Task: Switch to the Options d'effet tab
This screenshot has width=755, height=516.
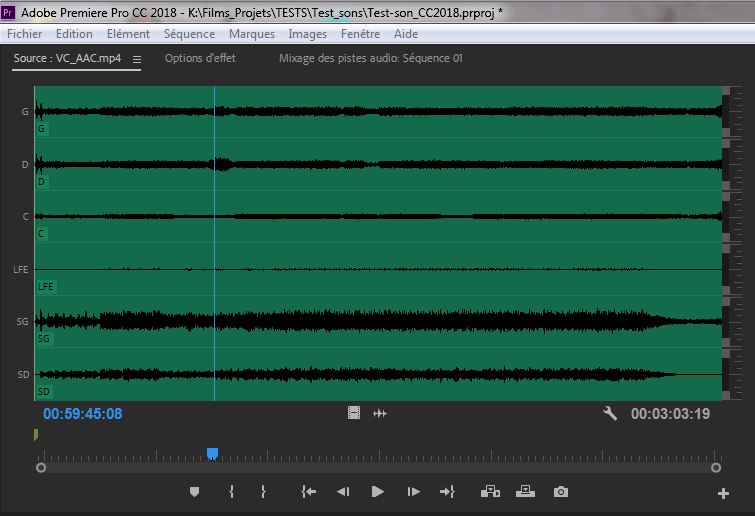Action: coord(200,58)
